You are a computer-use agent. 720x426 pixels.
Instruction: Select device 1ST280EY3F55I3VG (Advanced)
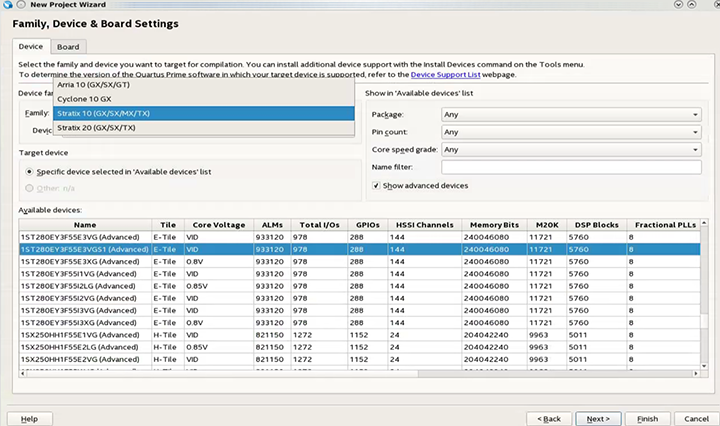coord(360,311)
